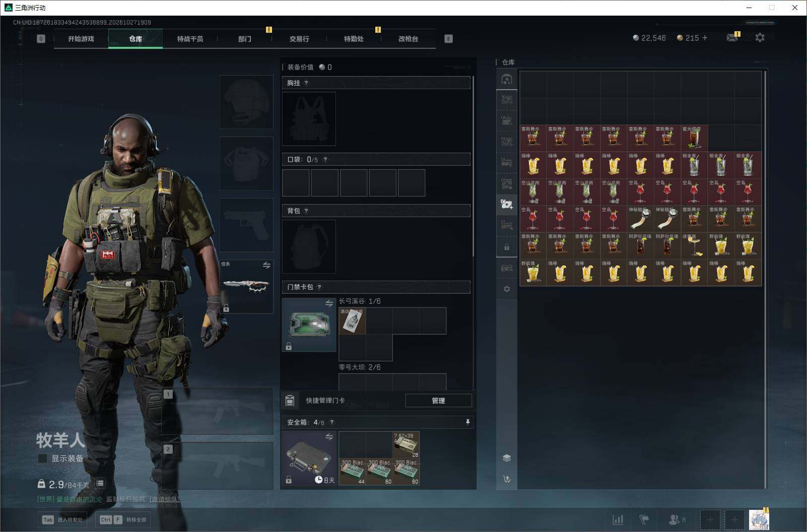Click the warehouse vertical scrollbar
This screenshot has width=807, height=532.
(x=765, y=280)
